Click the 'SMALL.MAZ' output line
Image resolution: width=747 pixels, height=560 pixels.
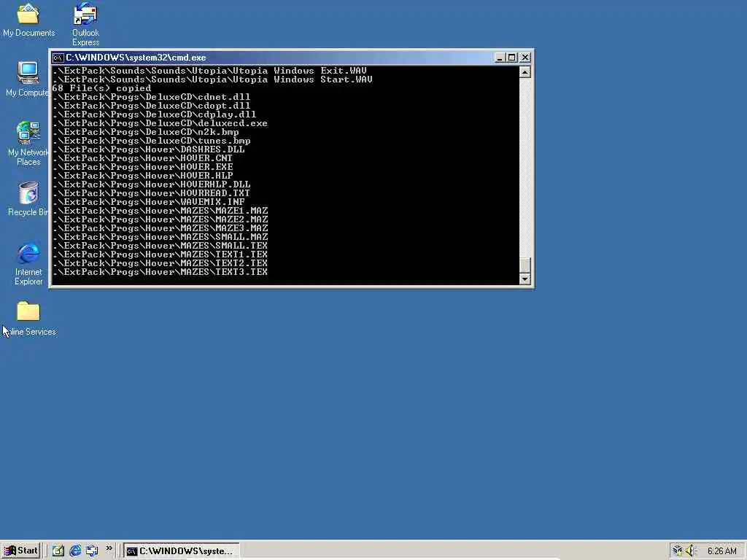(x=160, y=237)
